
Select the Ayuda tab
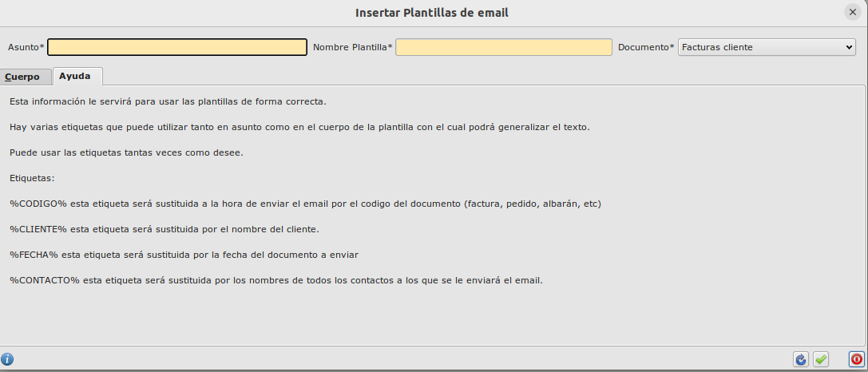[x=77, y=76]
